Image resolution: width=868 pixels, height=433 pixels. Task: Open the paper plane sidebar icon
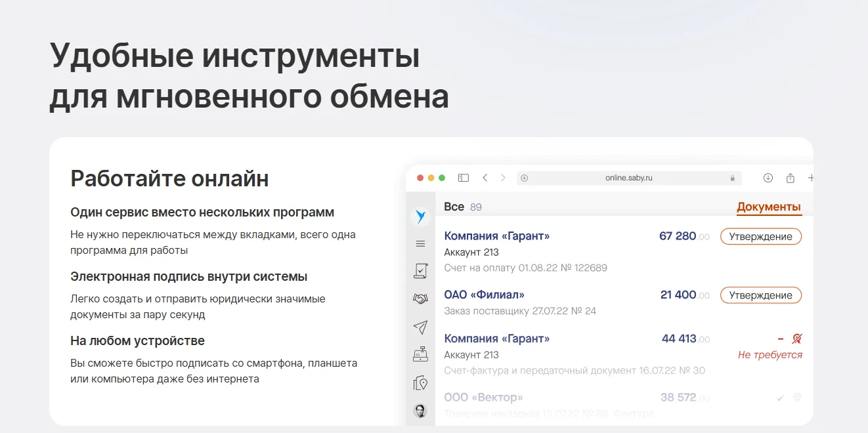420,327
